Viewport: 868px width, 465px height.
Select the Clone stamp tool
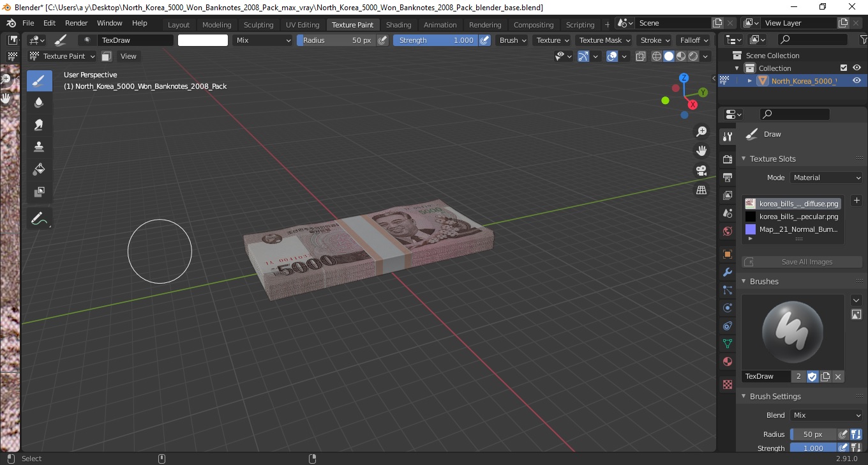click(x=39, y=147)
